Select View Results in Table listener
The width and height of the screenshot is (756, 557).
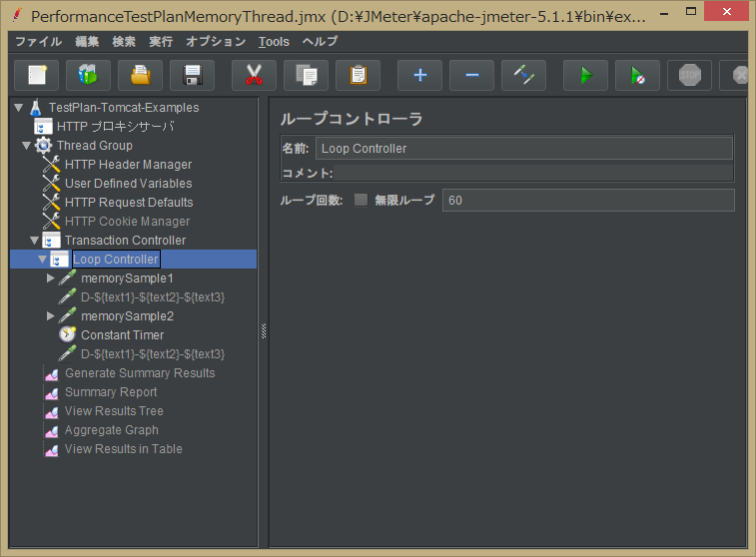coord(124,449)
